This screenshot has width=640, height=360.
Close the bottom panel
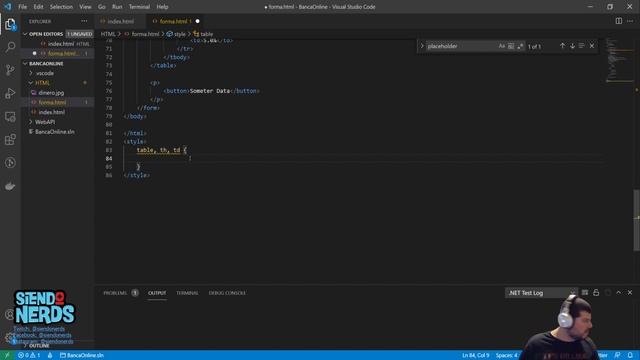pos(630,293)
